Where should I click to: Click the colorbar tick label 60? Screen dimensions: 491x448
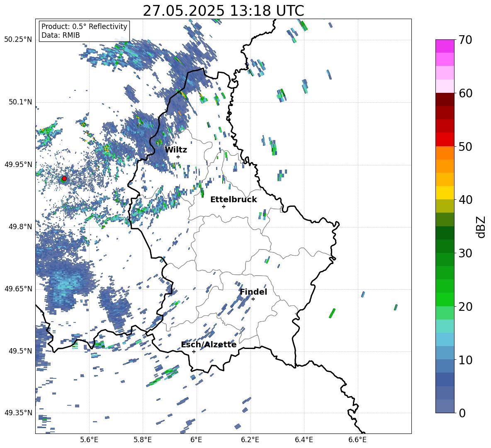click(465, 93)
